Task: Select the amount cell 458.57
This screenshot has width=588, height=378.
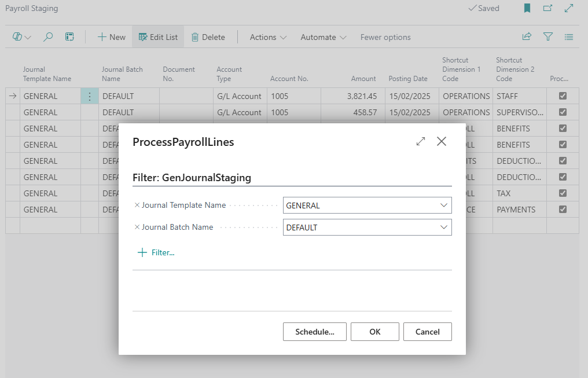Action: pos(353,112)
